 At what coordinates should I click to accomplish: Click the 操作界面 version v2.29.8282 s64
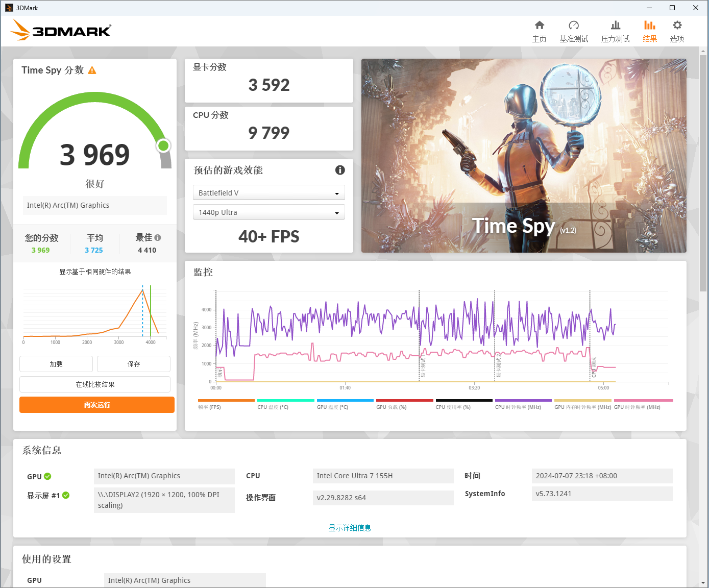coord(383,498)
